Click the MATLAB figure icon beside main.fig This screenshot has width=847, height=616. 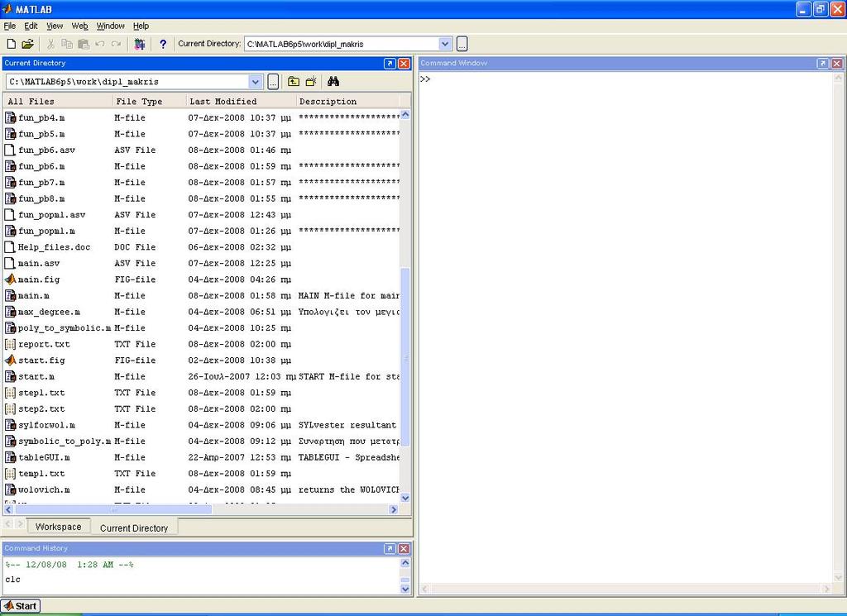click(10, 279)
